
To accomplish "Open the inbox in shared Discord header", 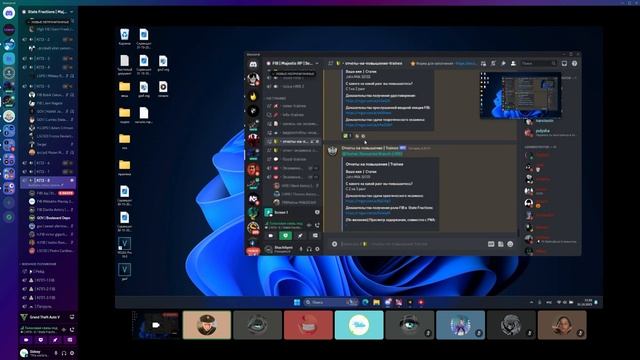I will (x=564, y=63).
